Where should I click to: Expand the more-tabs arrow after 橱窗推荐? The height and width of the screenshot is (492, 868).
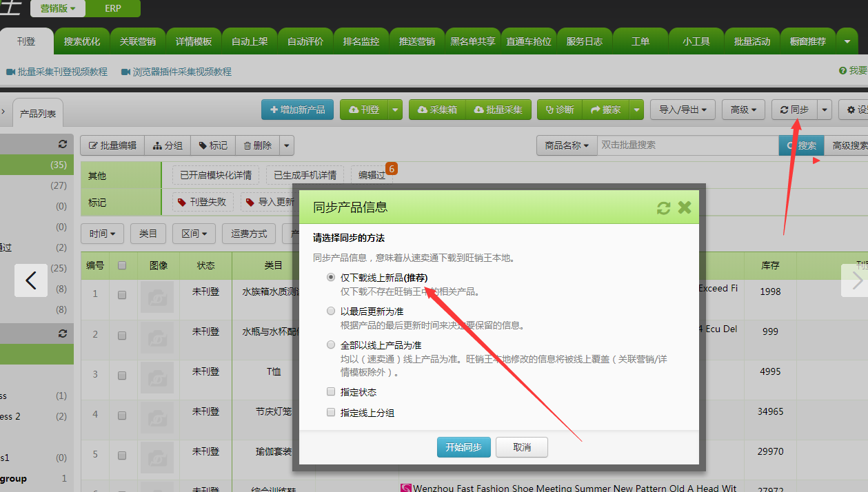[847, 41]
